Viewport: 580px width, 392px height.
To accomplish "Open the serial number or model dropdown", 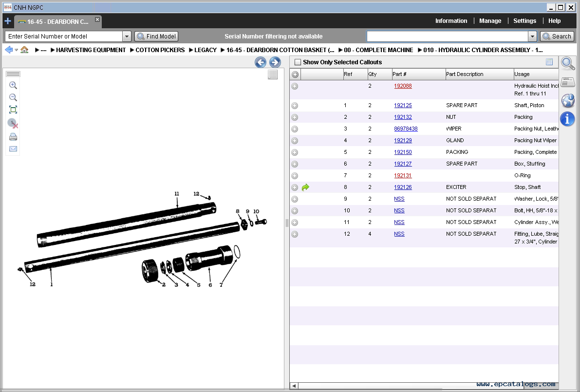I will pos(127,37).
